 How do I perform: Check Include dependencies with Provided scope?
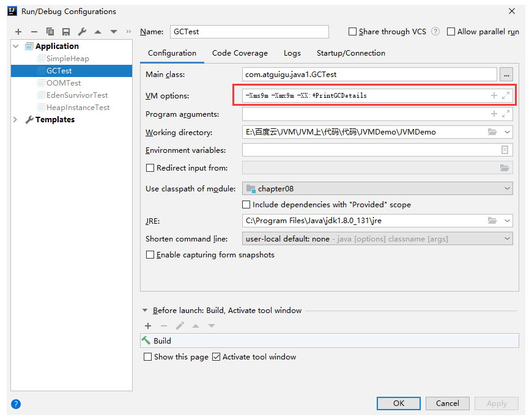(x=246, y=204)
